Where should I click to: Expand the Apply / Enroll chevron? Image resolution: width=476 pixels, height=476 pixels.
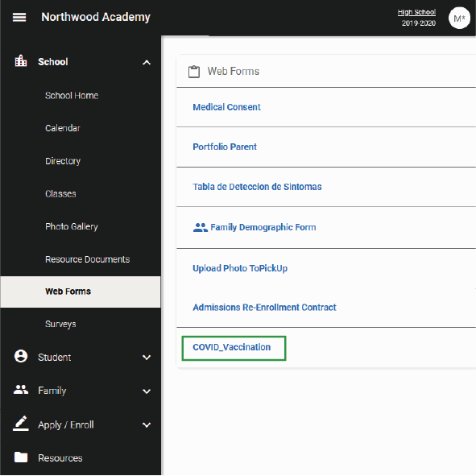[147, 425]
